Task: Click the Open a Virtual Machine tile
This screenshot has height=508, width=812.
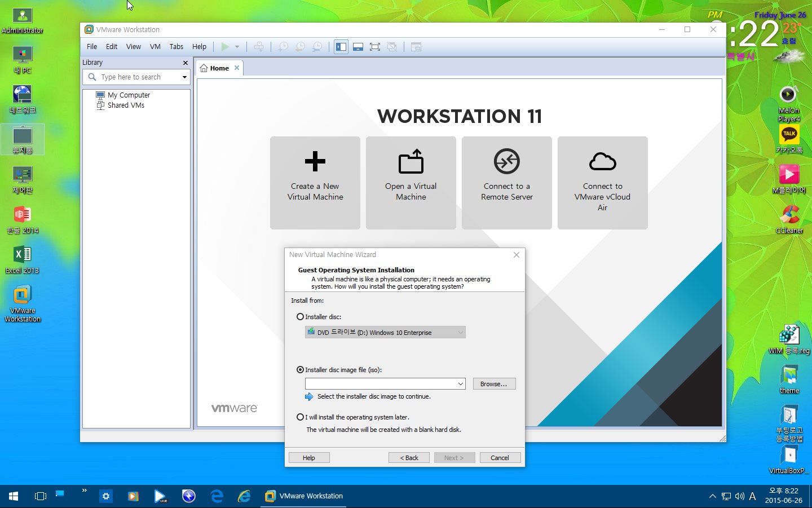Action: click(x=411, y=183)
